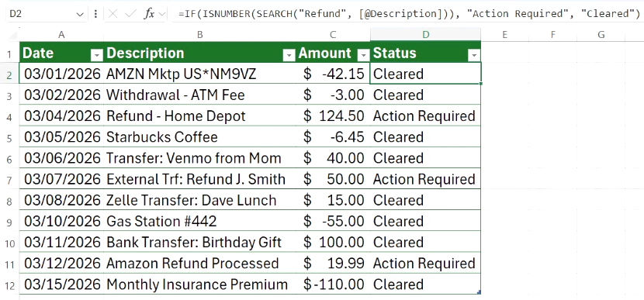The width and height of the screenshot is (644, 300).
Task: Expand the formula bar chevron beside fx
Action: tap(161, 14)
